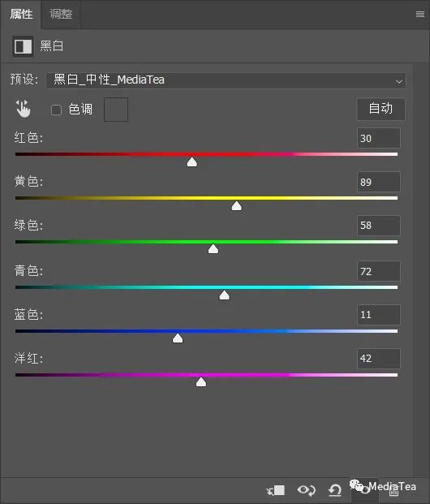Click the 黑白 panel title text
Image resolution: width=430 pixels, height=504 pixels.
[52, 46]
